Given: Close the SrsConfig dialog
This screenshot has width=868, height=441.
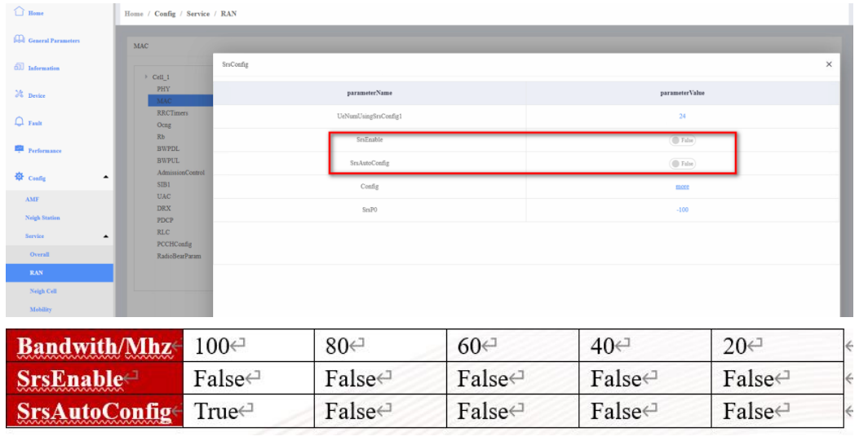Looking at the screenshot, I should tap(829, 64).
